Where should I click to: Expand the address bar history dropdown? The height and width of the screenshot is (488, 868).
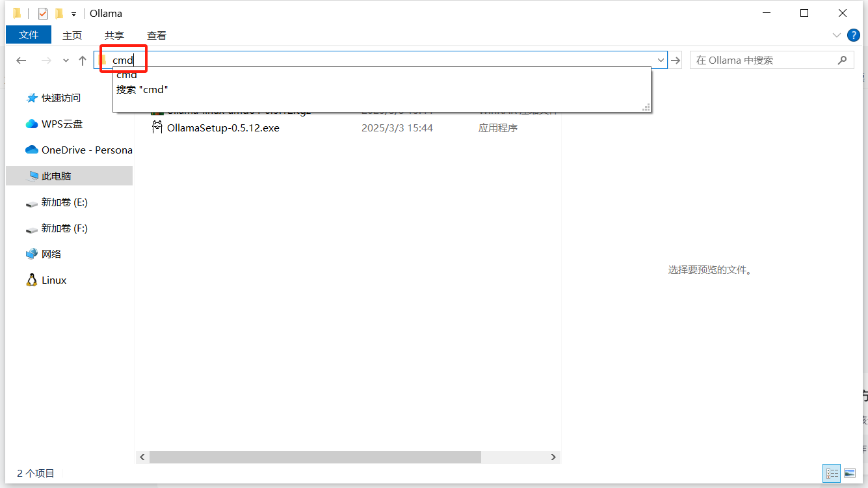point(661,60)
